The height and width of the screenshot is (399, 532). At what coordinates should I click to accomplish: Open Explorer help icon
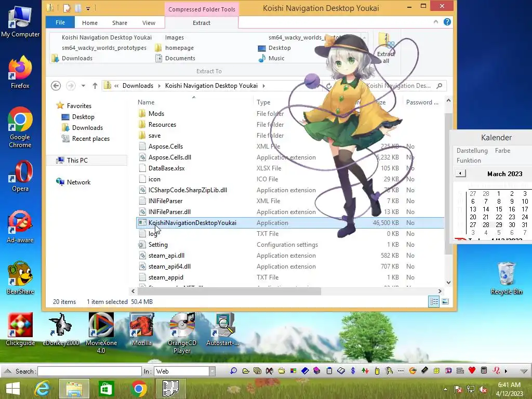(x=447, y=22)
